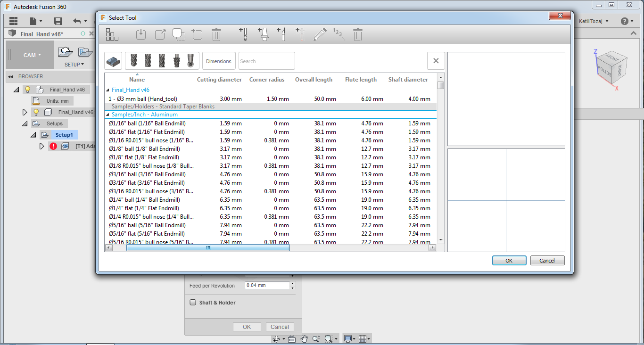The width and height of the screenshot is (644, 345).
Task: Click the New Setup icon
Action: pyautogui.click(x=65, y=52)
